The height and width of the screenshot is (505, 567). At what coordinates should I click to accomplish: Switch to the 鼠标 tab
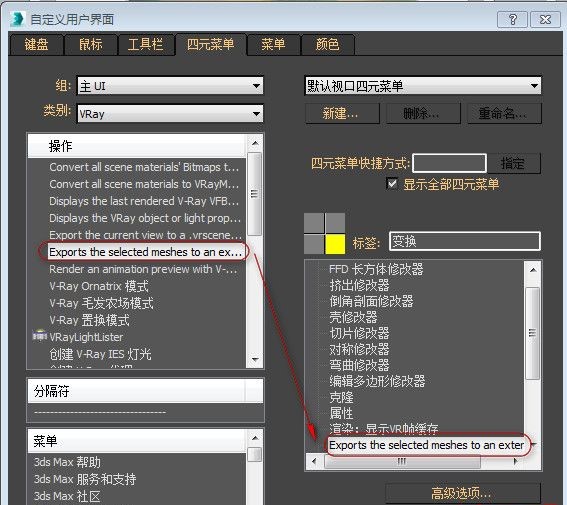point(91,44)
